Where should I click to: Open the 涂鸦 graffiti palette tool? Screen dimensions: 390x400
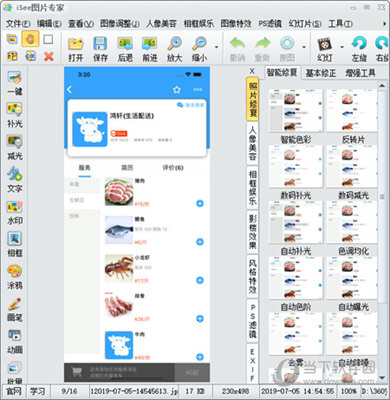(x=15, y=277)
